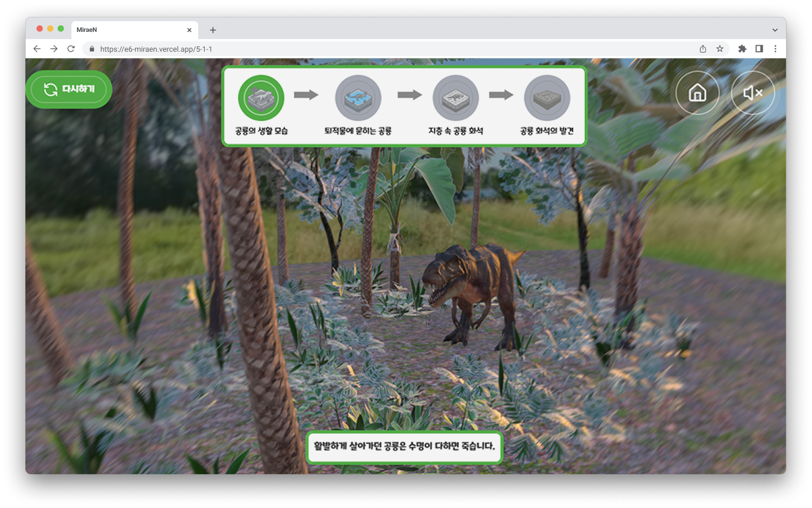Viewport: 812px width, 508px height.
Task: Click the home icon button
Action: (x=697, y=93)
